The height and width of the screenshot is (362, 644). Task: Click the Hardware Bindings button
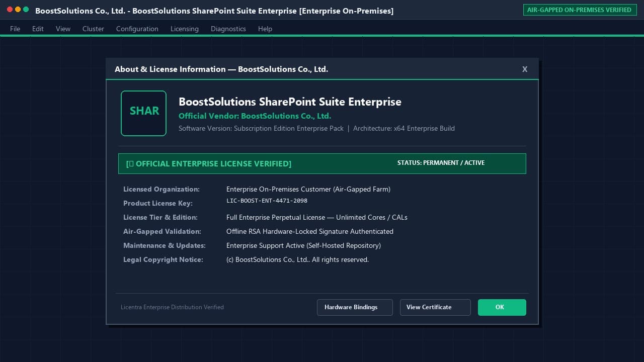(355, 307)
